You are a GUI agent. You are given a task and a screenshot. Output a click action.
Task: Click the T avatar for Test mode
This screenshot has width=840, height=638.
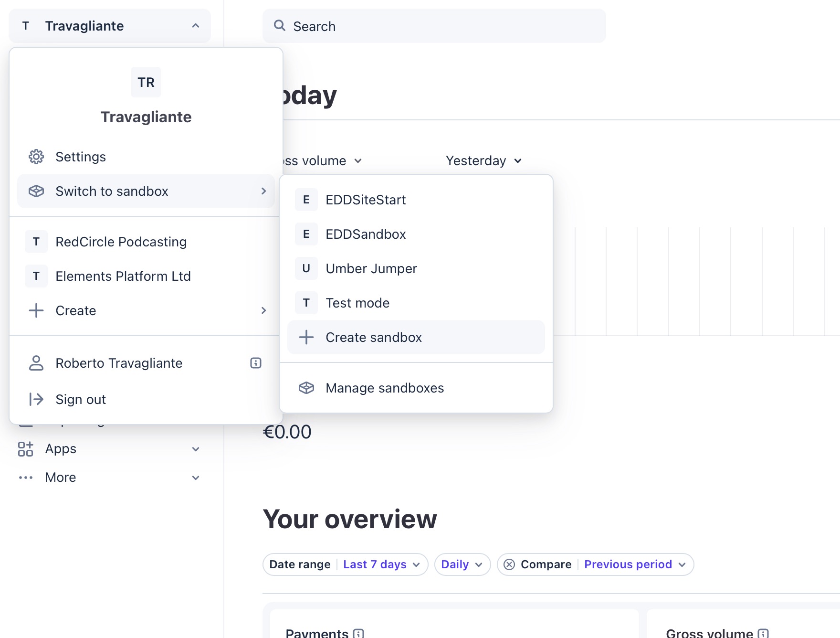pyautogui.click(x=306, y=303)
